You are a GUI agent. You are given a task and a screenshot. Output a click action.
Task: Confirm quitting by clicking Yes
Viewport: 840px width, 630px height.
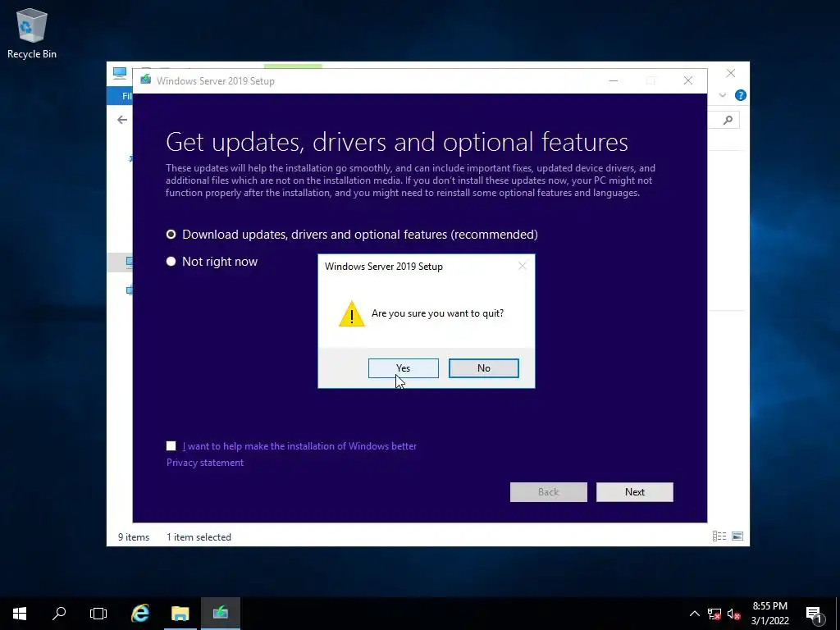tap(403, 368)
